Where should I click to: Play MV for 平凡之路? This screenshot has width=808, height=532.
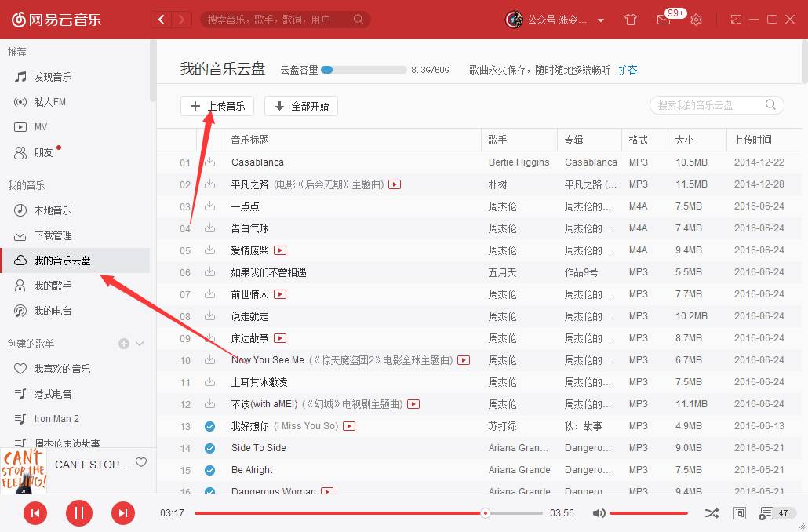point(395,184)
